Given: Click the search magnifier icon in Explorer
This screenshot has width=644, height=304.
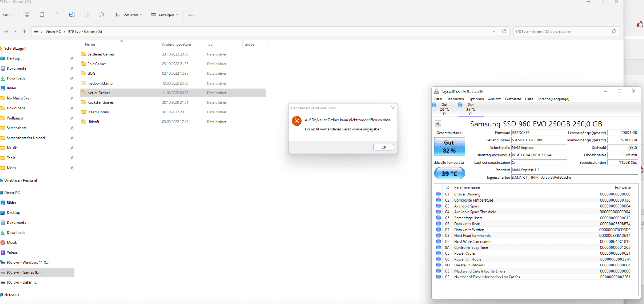Looking at the screenshot, I should [614, 31].
